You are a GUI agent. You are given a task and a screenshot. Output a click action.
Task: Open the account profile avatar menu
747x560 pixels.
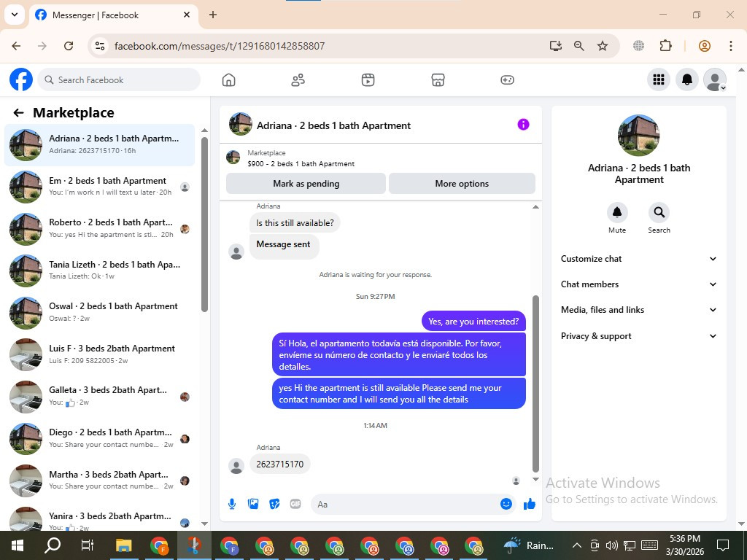tap(715, 79)
